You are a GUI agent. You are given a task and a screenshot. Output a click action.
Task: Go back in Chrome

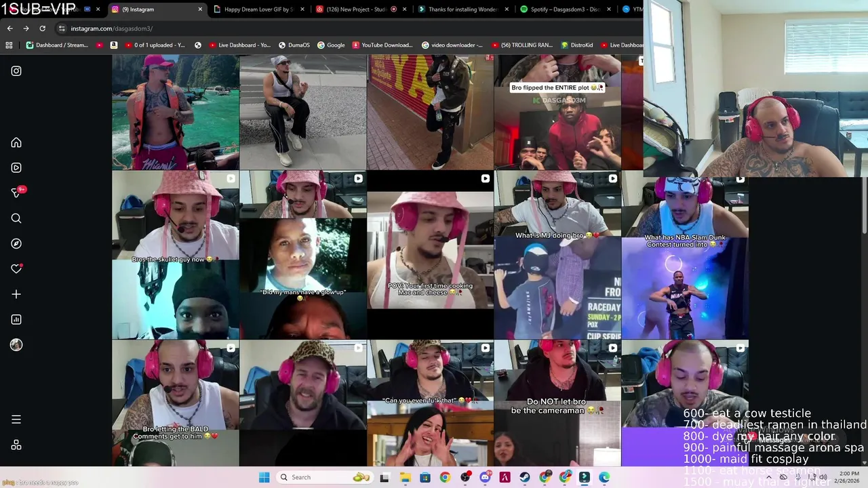tap(9, 28)
